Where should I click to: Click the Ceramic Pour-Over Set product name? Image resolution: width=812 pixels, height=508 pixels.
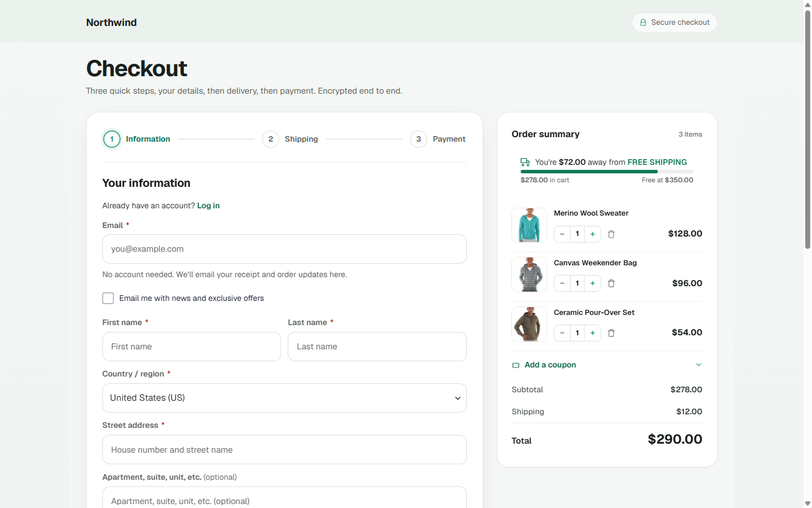click(594, 313)
